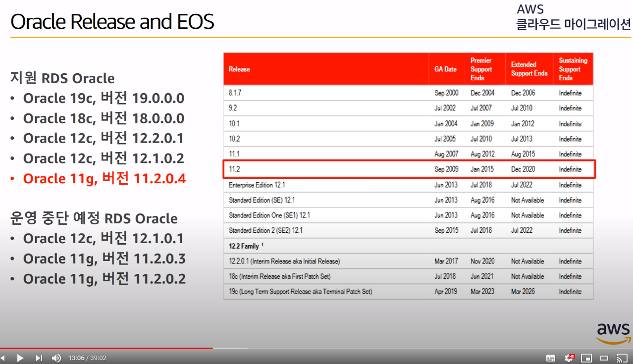Click the 'Jul 2013' cell

(522, 139)
